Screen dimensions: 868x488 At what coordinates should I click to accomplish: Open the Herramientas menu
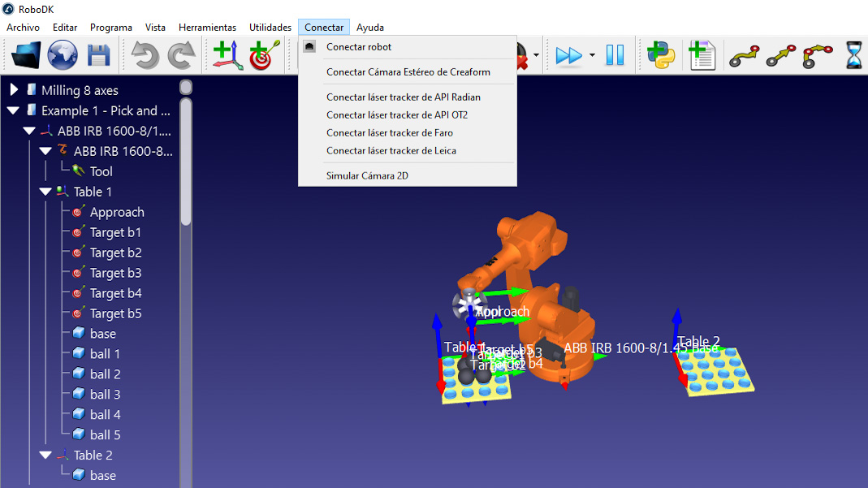coord(207,27)
